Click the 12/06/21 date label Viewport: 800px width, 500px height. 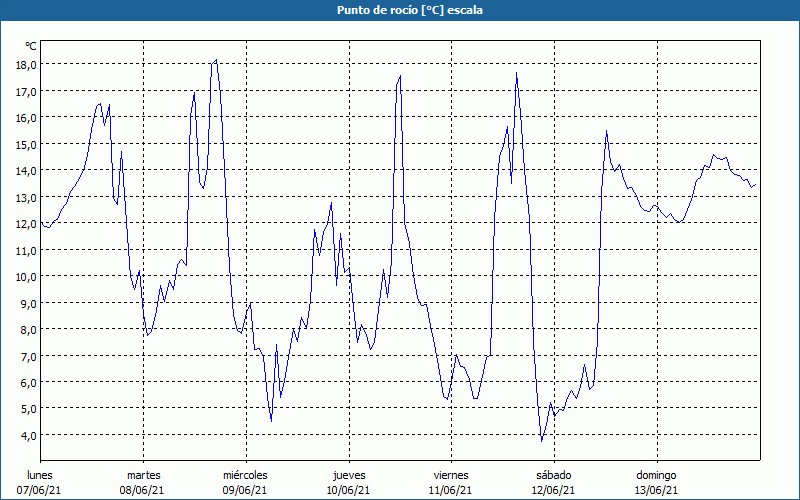click(x=553, y=490)
